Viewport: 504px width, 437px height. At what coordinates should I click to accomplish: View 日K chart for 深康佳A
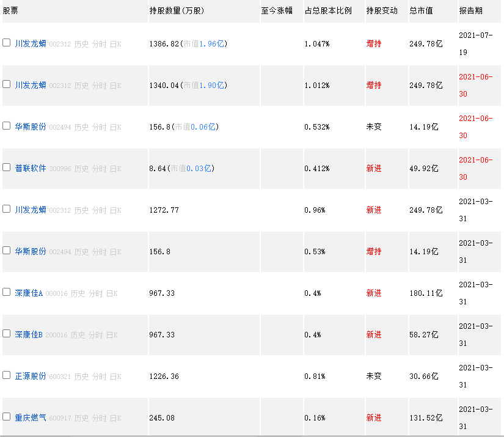coord(112,293)
